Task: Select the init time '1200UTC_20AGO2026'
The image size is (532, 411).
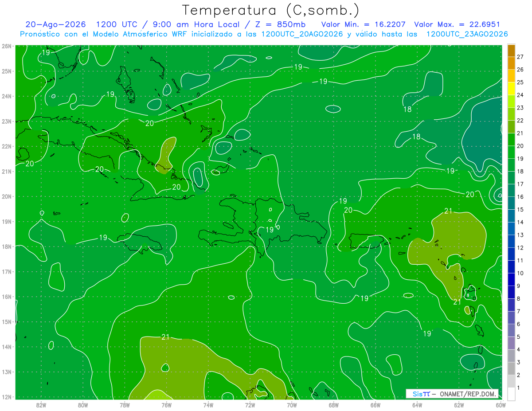Action: (302, 34)
